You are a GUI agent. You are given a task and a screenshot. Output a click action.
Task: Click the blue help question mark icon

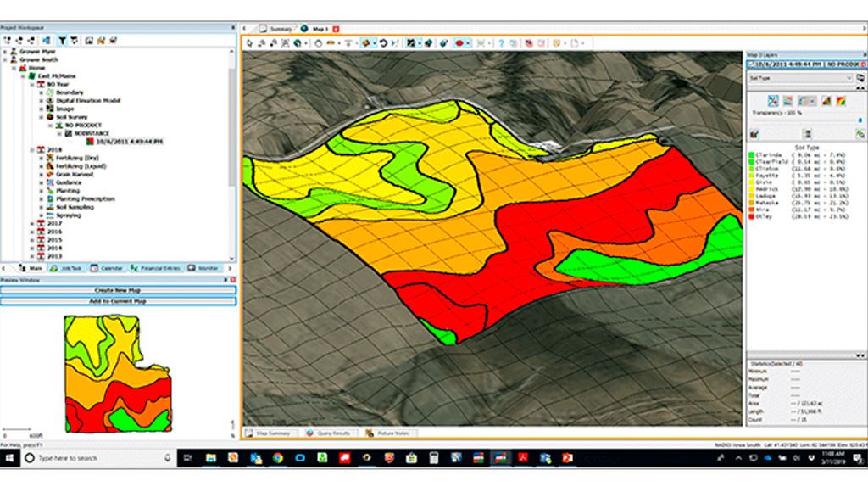501,42
